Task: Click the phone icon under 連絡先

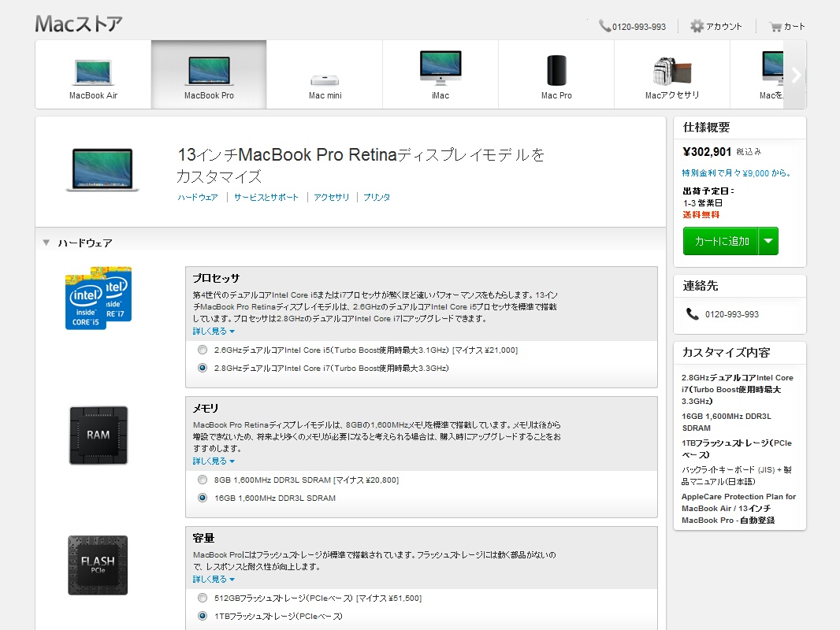Action: (693, 314)
